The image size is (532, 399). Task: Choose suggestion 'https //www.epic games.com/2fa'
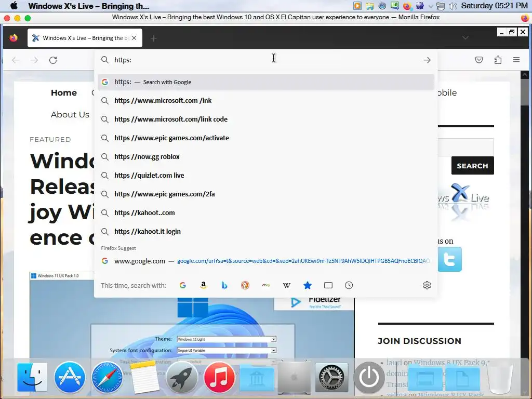[x=265, y=194]
